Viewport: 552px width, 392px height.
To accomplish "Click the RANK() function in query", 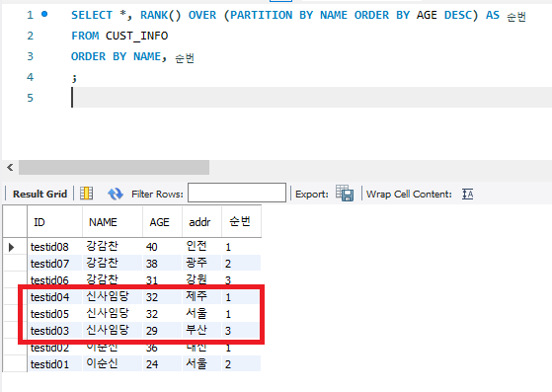I will point(161,15).
